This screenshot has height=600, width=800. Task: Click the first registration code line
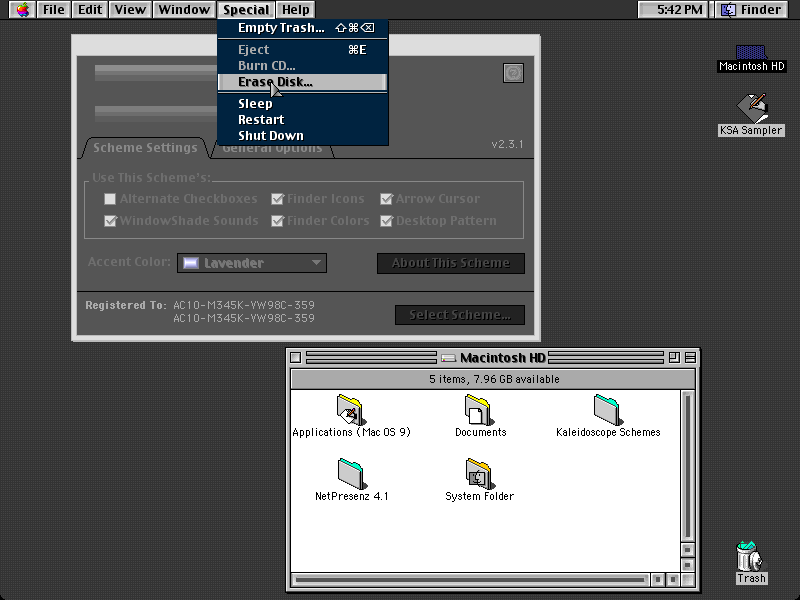click(x=244, y=305)
